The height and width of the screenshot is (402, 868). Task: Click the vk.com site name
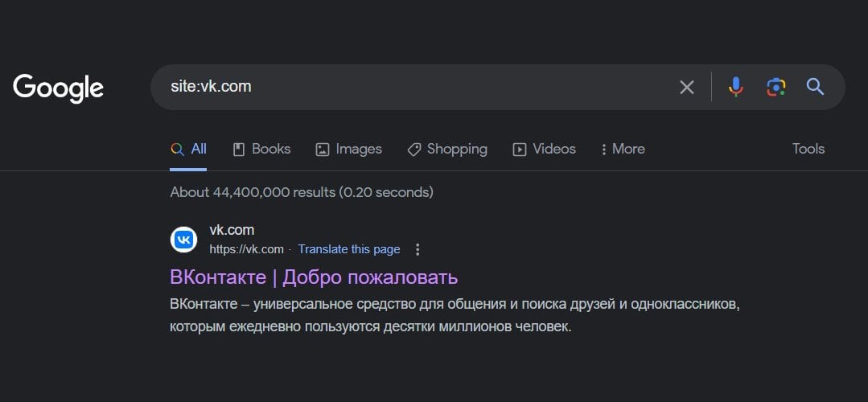(232, 230)
